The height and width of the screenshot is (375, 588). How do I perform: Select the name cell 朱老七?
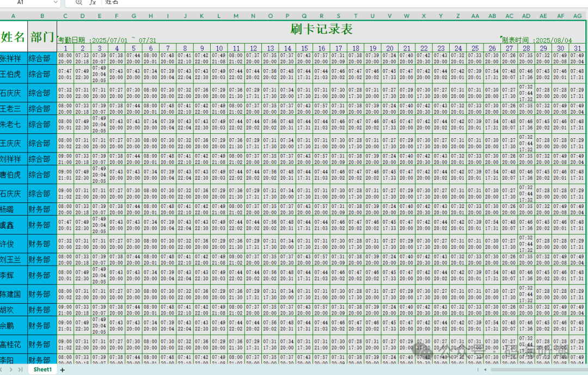[14, 125]
